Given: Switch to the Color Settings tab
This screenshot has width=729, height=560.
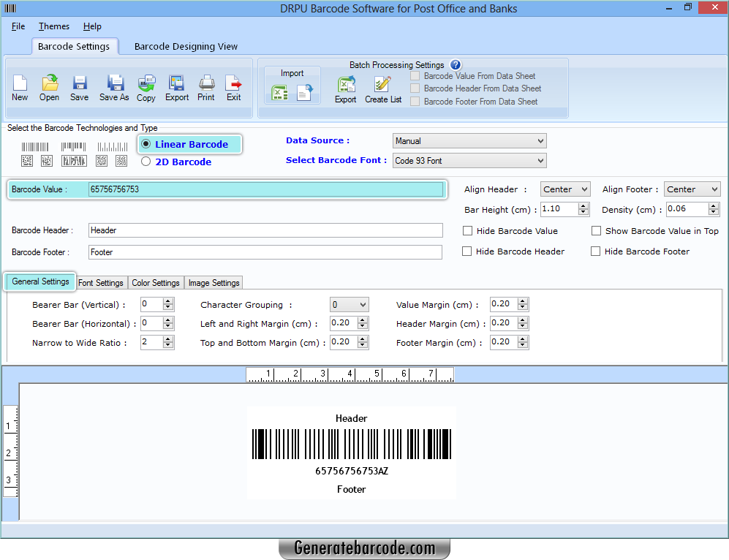Looking at the screenshot, I should (156, 282).
